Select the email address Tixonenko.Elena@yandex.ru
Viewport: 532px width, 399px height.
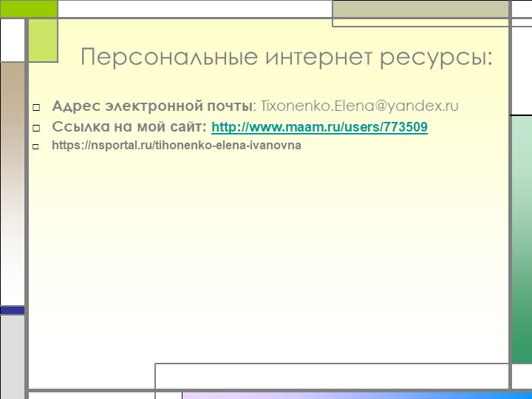coord(359,106)
